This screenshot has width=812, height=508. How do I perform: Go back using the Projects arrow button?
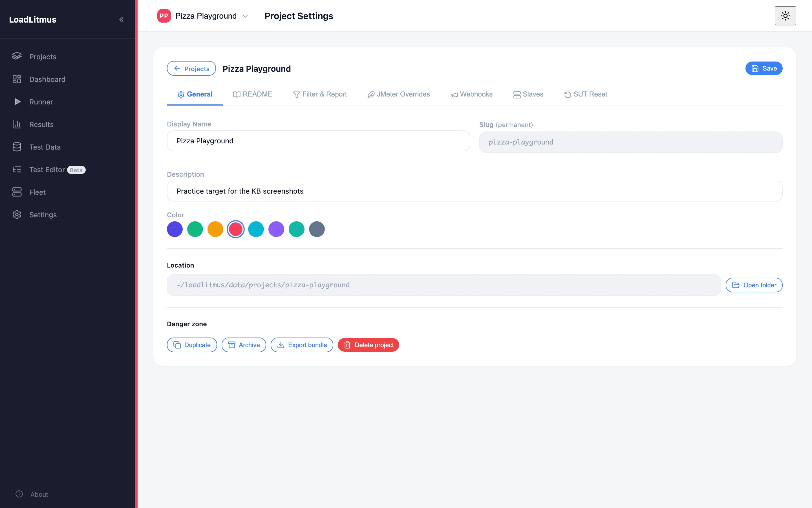[191, 69]
